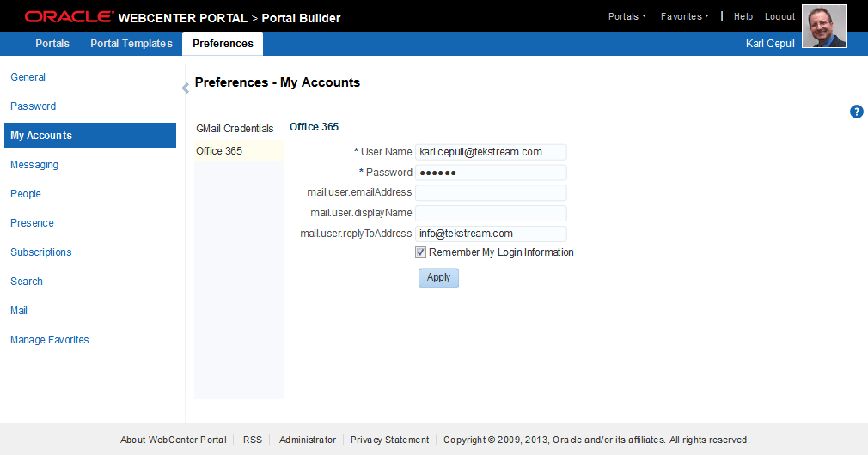Focus the Password input field

(x=491, y=173)
